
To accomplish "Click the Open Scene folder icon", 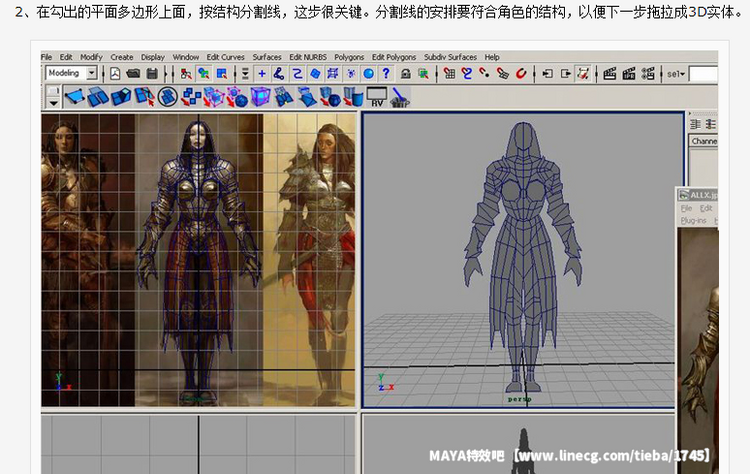I will pos(133,74).
